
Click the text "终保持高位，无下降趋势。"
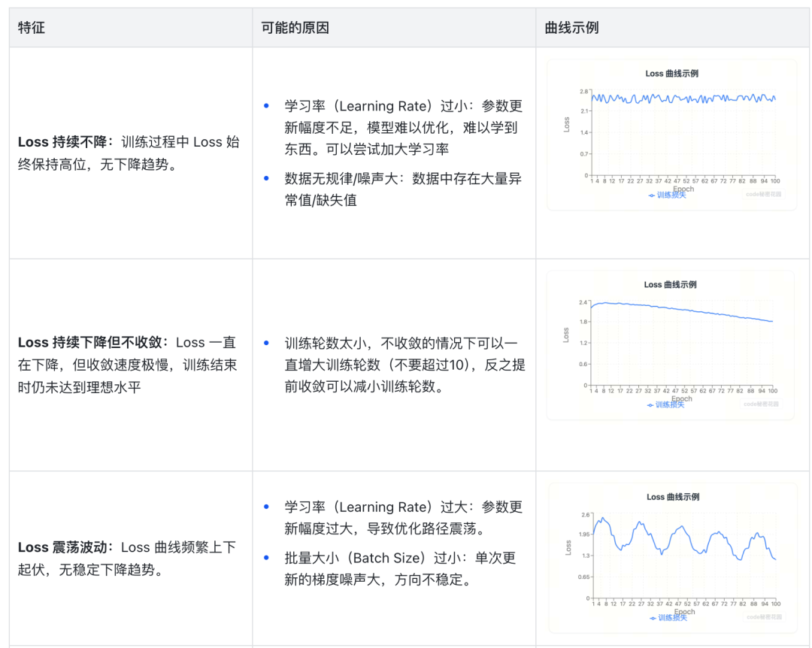click(x=98, y=164)
